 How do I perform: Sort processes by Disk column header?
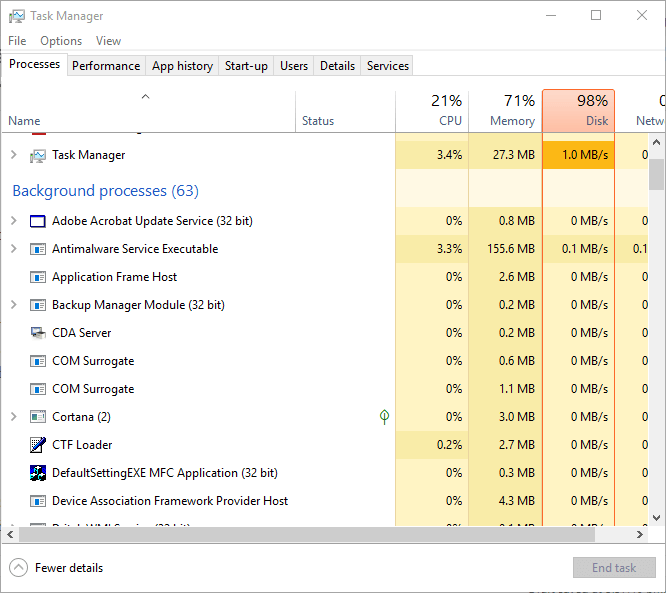coord(579,111)
